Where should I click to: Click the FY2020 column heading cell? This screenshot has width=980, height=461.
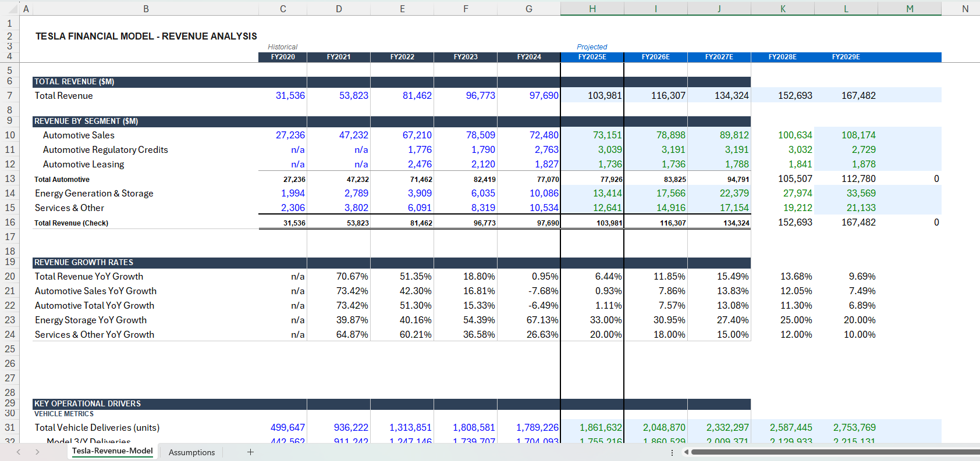[283, 57]
